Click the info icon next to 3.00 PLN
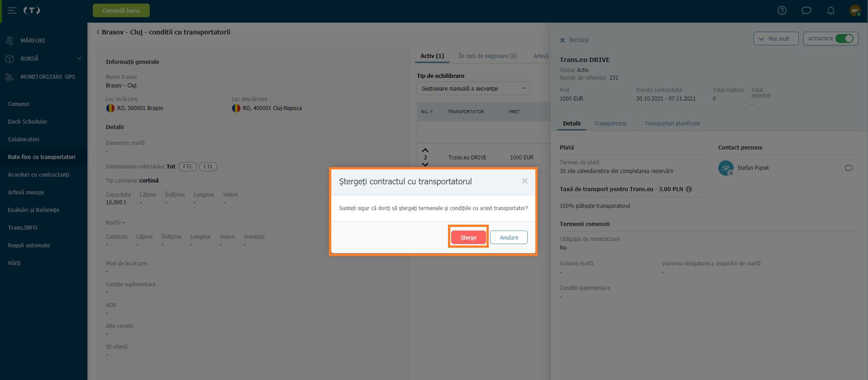 tap(689, 189)
